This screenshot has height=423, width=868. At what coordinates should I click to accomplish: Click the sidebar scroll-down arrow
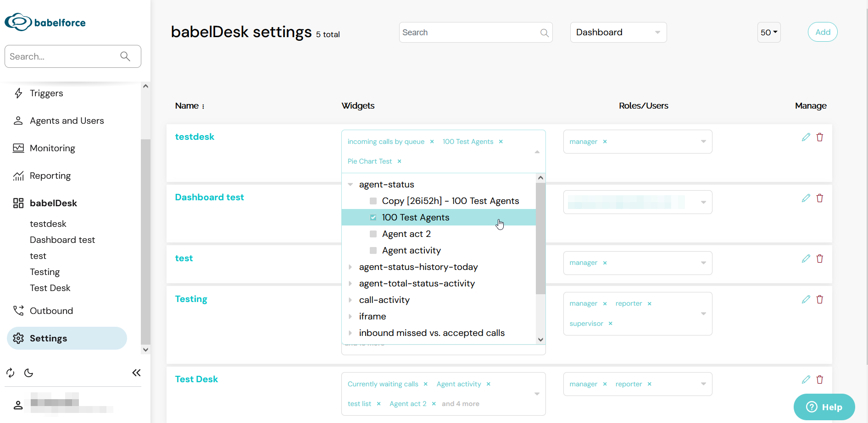145,350
